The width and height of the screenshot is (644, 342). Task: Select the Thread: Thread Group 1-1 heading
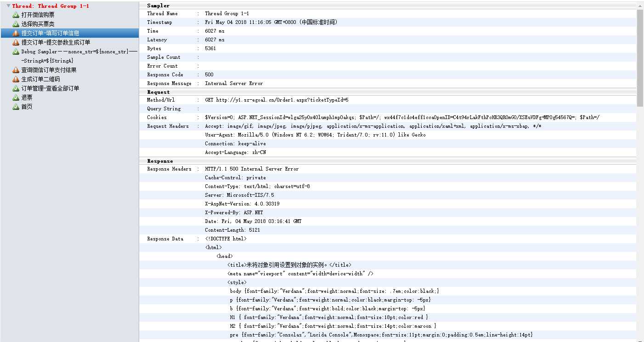tap(51, 6)
